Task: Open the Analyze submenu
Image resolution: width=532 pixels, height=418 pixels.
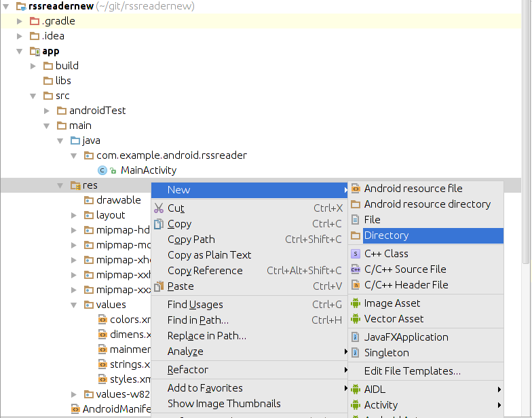Action: point(249,351)
